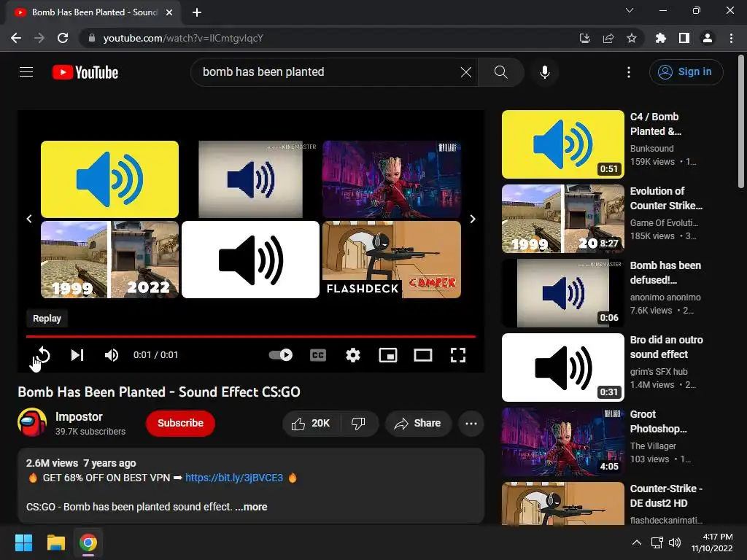Open YouTube settings three-dot menu near Sign in

tap(629, 72)
